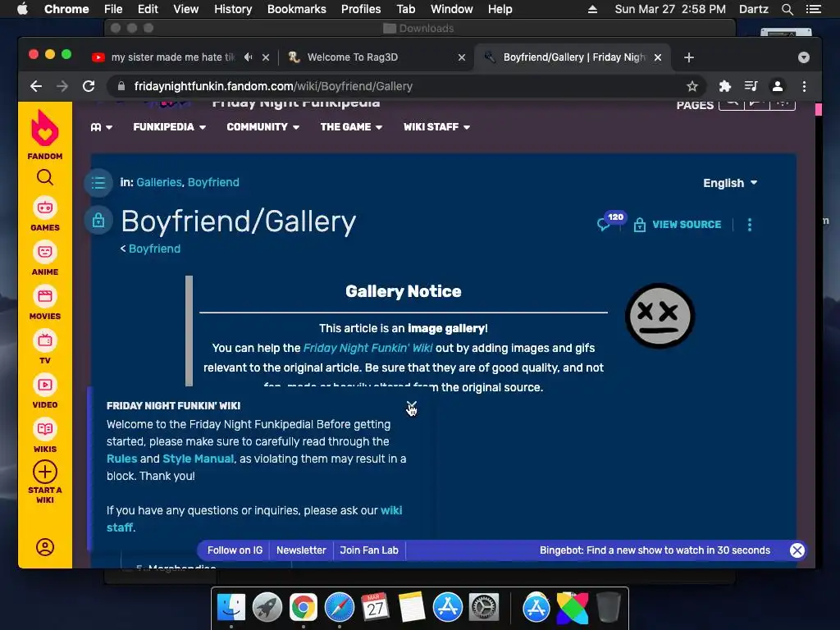
Task: Open the Profiles menu in menu bar
Action: [361, 9]
